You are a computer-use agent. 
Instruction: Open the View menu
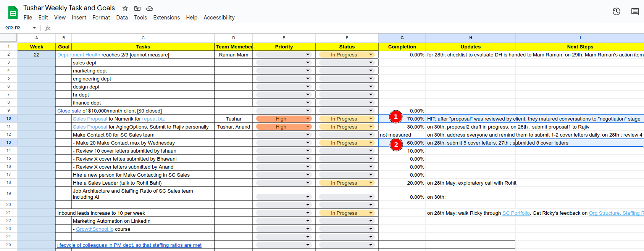tap(60, 18)
